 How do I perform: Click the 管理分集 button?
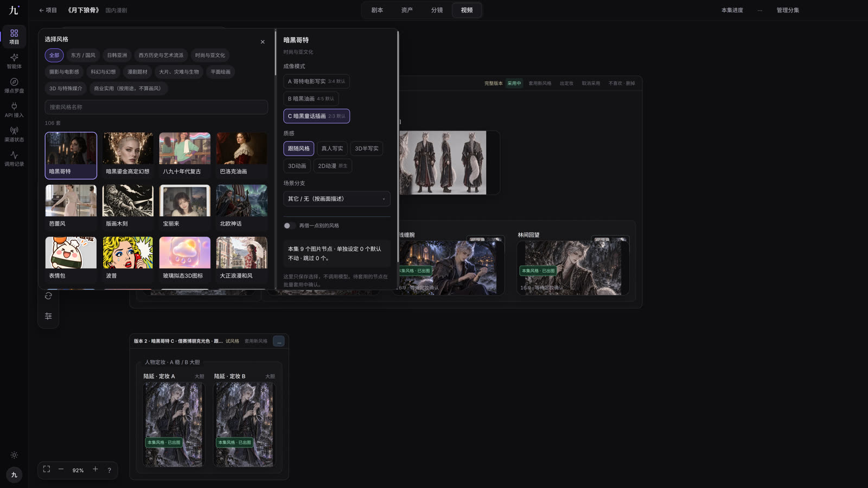(x=788, y=10)
